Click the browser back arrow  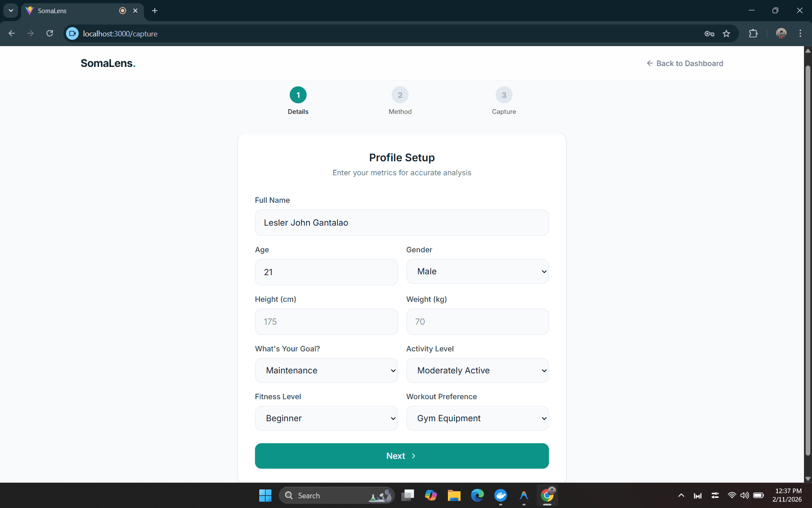12,33
